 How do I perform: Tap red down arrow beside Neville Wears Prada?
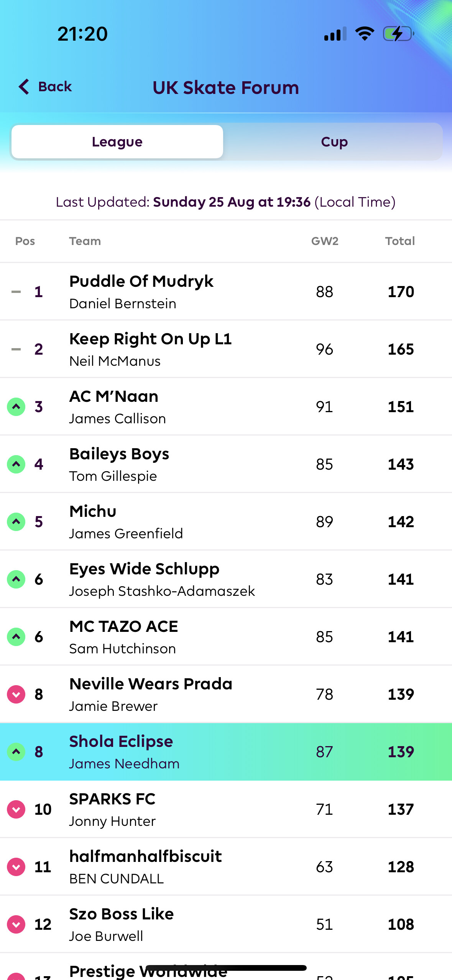16,694
